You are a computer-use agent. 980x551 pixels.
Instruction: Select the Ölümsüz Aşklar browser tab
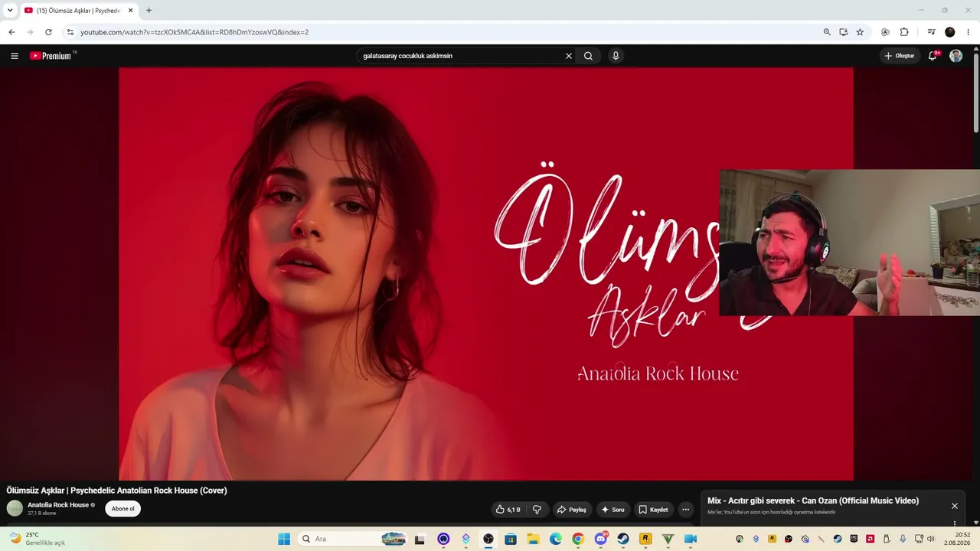coord(79,11)
